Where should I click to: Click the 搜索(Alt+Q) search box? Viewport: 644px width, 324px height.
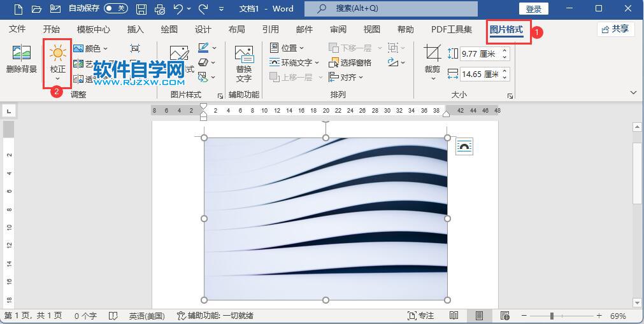[391, 9]
